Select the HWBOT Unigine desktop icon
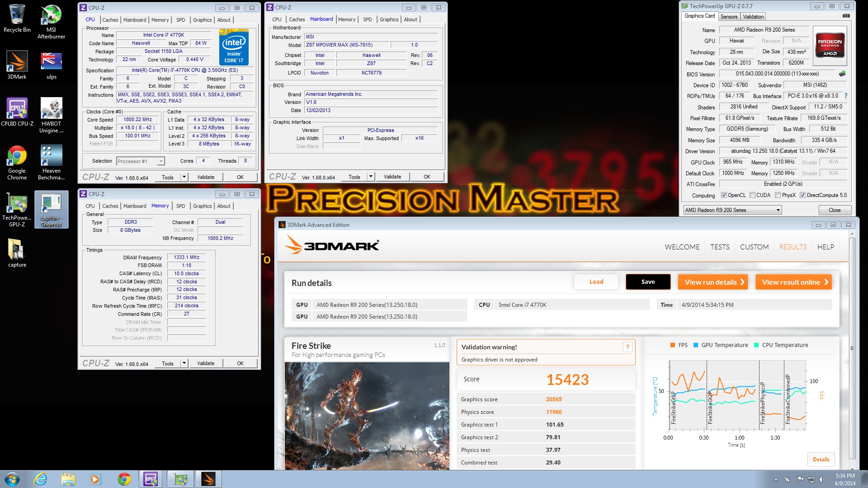868x488 pixels. tap(51, 115)
